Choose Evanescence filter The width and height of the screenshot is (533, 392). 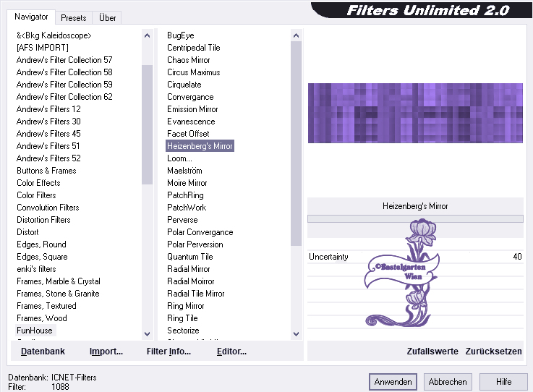coord(191,122)
